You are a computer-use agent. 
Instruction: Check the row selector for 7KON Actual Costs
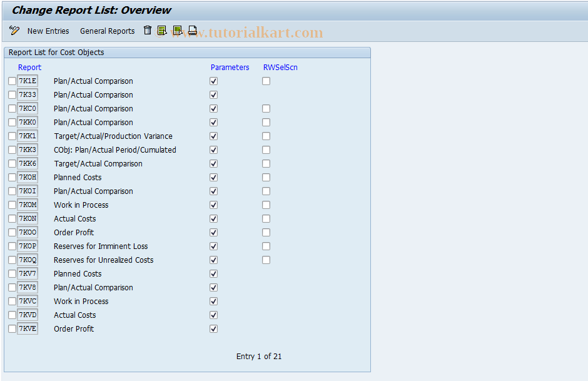tap(11, 218)
